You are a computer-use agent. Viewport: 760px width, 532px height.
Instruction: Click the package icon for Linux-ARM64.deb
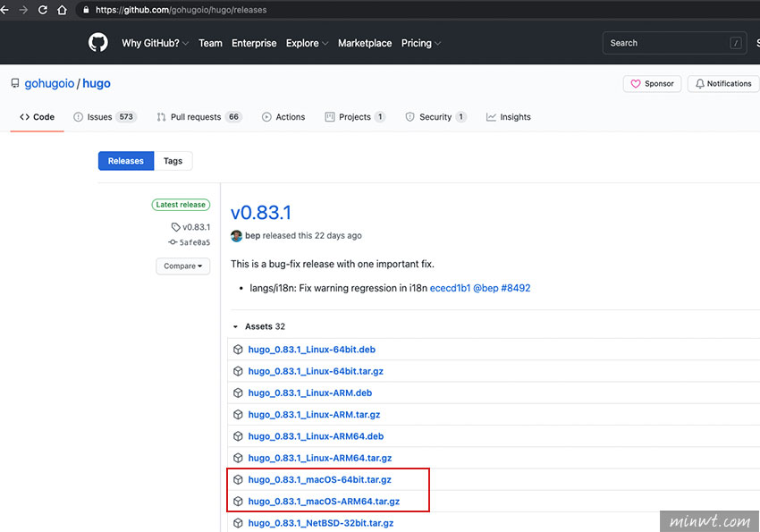coord(238,436)
